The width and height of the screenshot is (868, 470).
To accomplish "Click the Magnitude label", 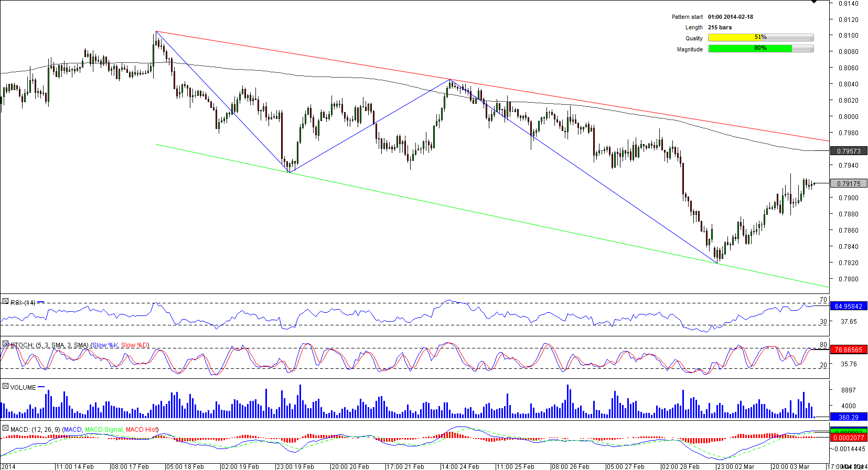I will pyautogui.click(x=690, y=49).
